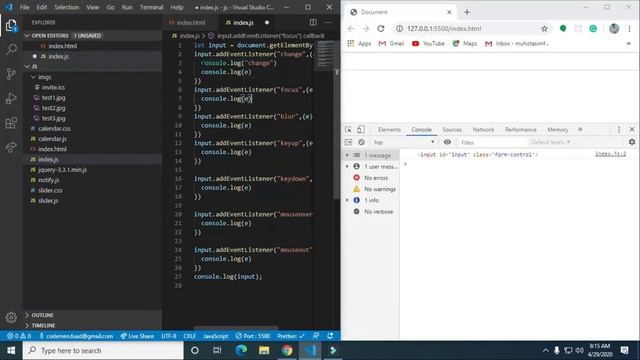Switch to Sources tab in DevTools

coord(452,129)
